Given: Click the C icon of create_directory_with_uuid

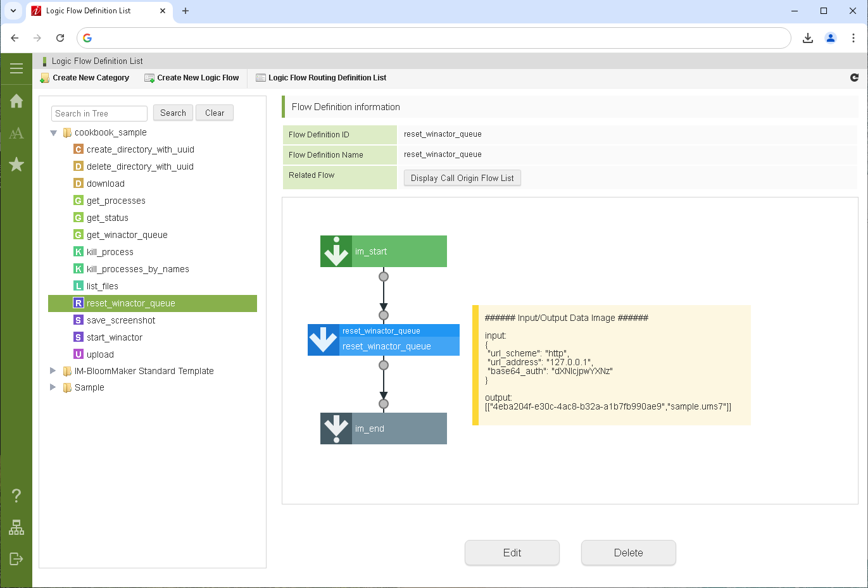Looking at the screenshot, I should pos(79,149).
